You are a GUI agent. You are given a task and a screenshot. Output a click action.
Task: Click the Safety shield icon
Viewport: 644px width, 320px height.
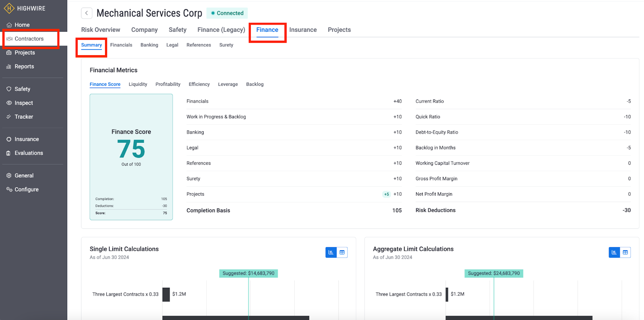9,89
